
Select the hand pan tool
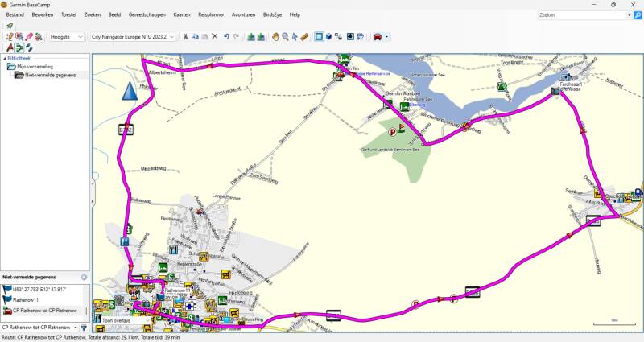[275, 36]
